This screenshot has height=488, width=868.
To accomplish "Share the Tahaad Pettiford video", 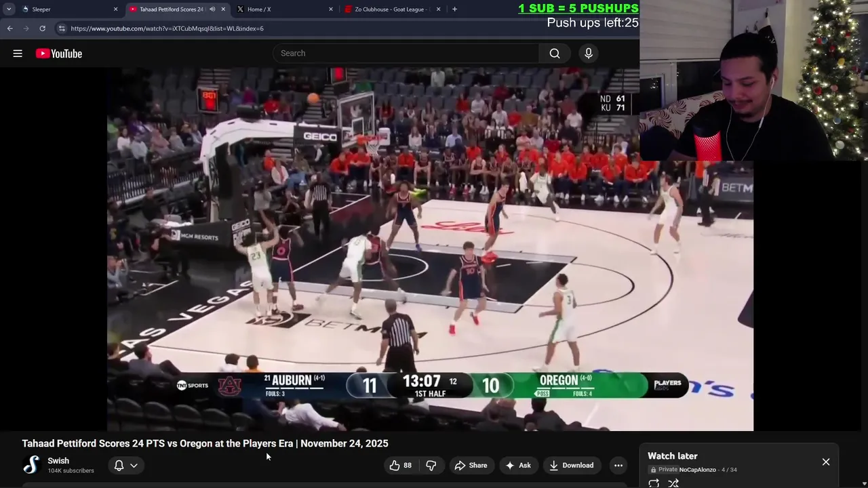I will coord(471,465).
